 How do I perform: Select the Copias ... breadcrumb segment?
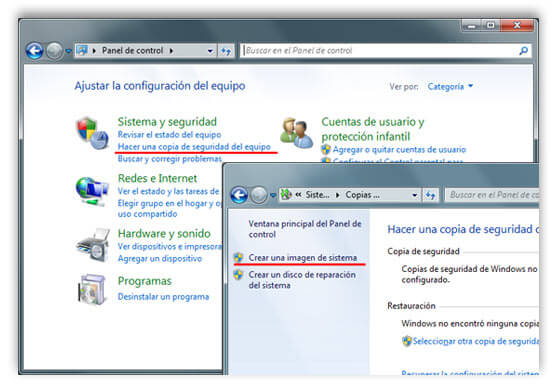(x=362, y=195)
